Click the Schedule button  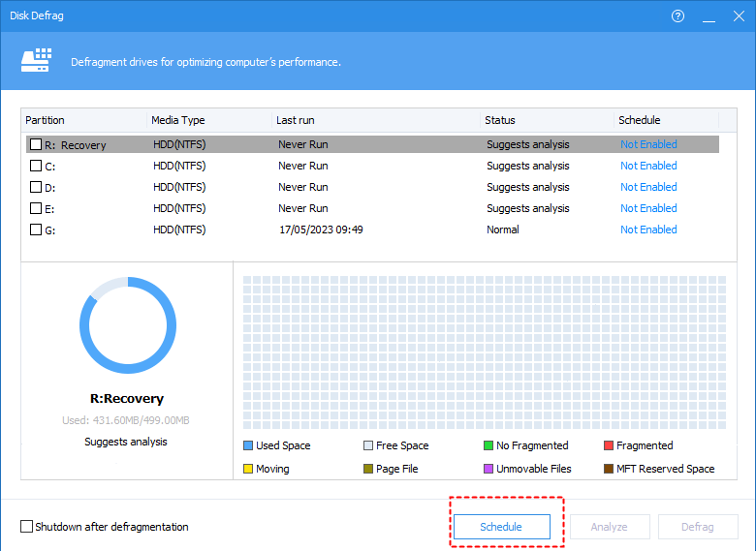tap(501, 527)
